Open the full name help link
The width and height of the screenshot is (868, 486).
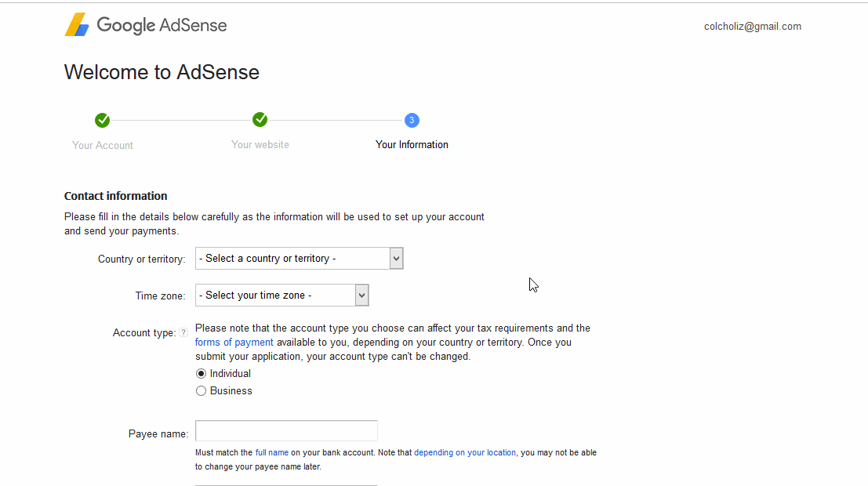[x=272, y=452]
